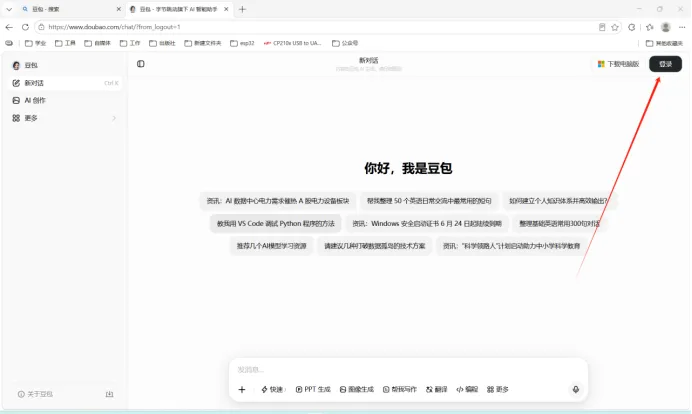Image resolution: width=692 pixels, height=414 pixels.
Task: Choose suggestion 教我用 VS Code 调试 Python
Action: click(x=275, y=224)
